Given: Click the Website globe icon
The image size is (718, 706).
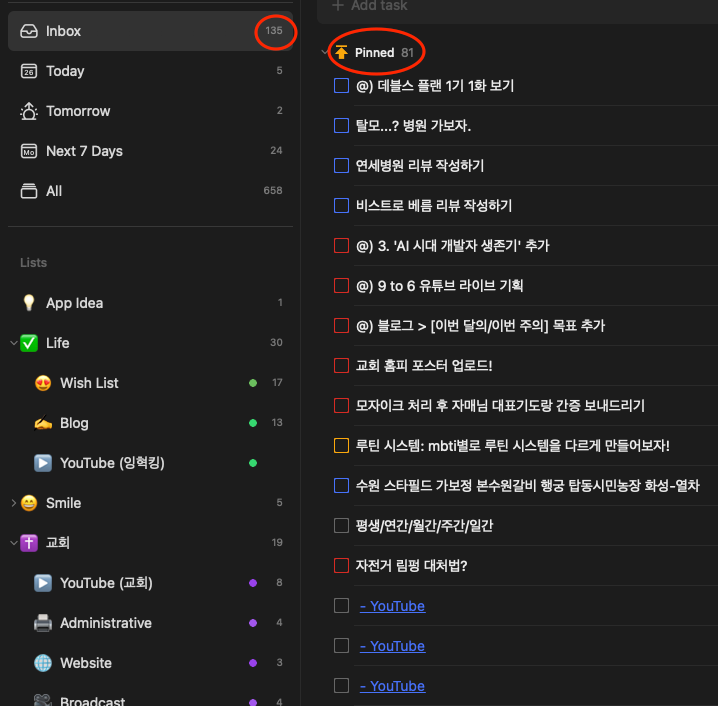Looking at the screenshot, I should click(x=43, y=663).
